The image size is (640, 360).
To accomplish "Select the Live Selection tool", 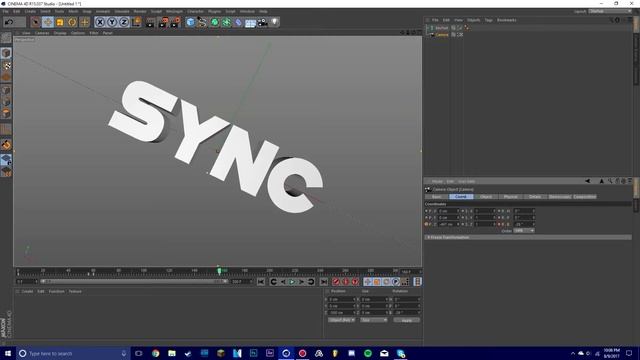I will pos(36,22).
